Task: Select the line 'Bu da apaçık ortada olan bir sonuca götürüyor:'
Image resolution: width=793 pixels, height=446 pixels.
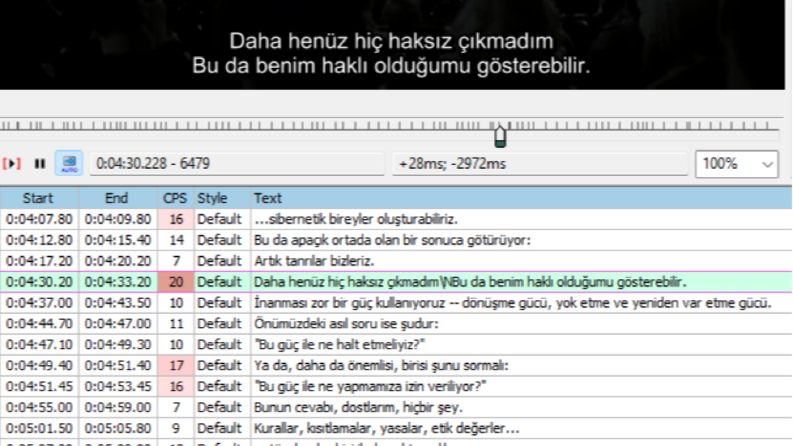Action: (x=396, y=240)
